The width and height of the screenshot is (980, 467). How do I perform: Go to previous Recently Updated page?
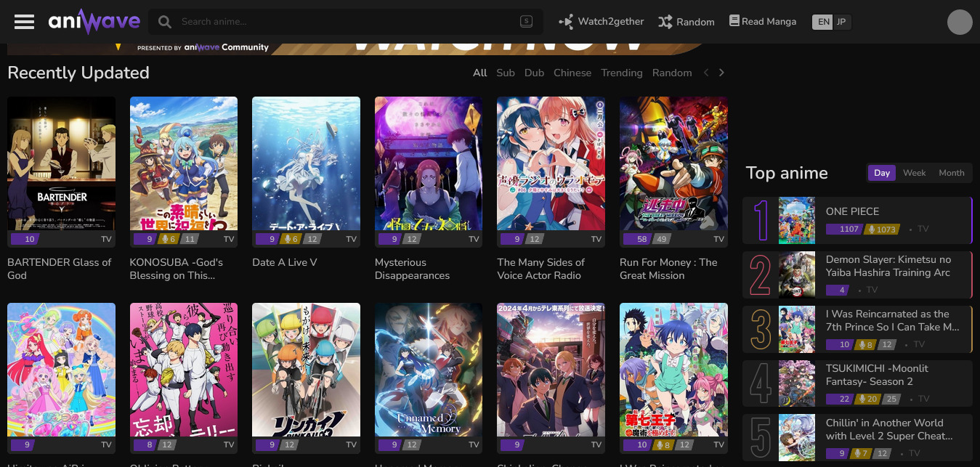pyautogui.click(x=706, y=73)
